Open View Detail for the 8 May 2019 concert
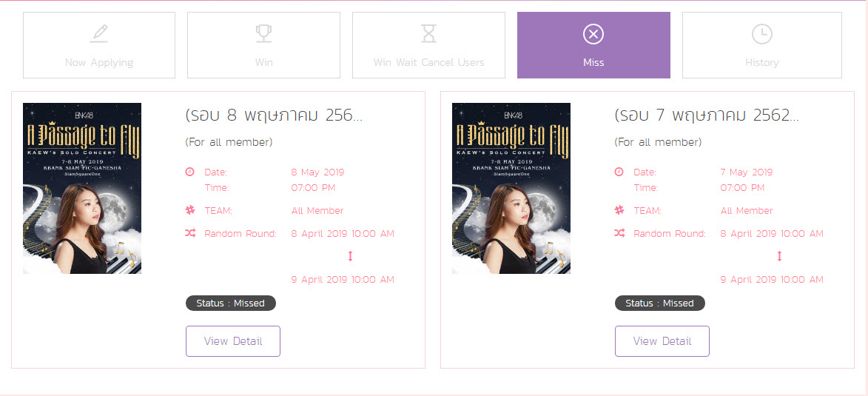 [233, 341]
